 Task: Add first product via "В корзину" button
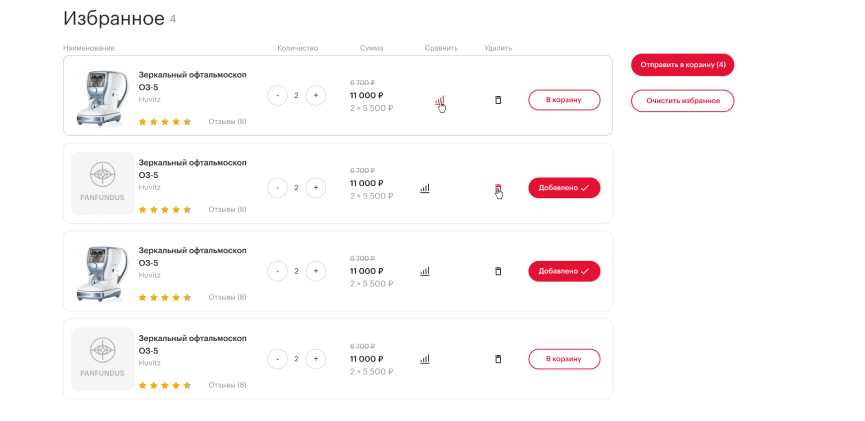point(564,100)
